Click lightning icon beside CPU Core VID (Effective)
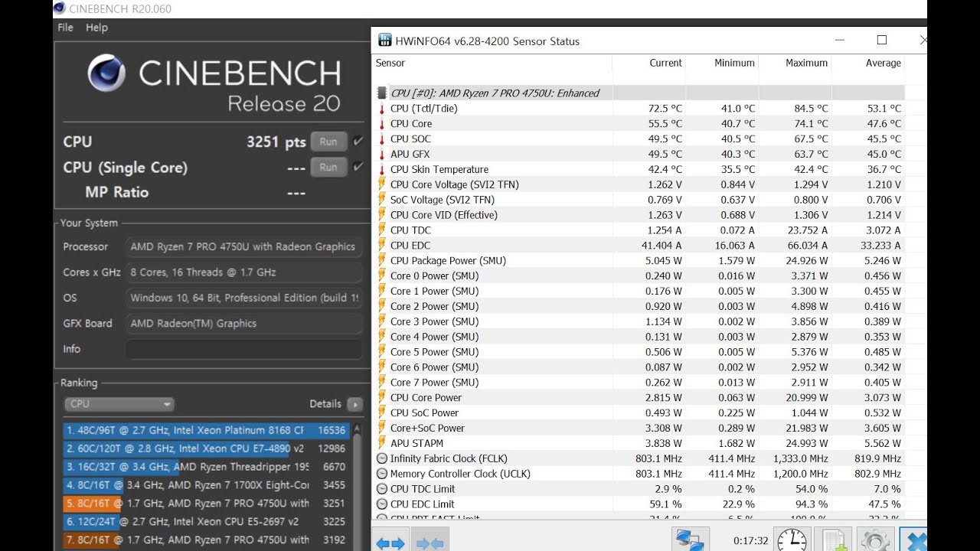The height and width of the screenshot is (551, 980). (x=382, y=215)
